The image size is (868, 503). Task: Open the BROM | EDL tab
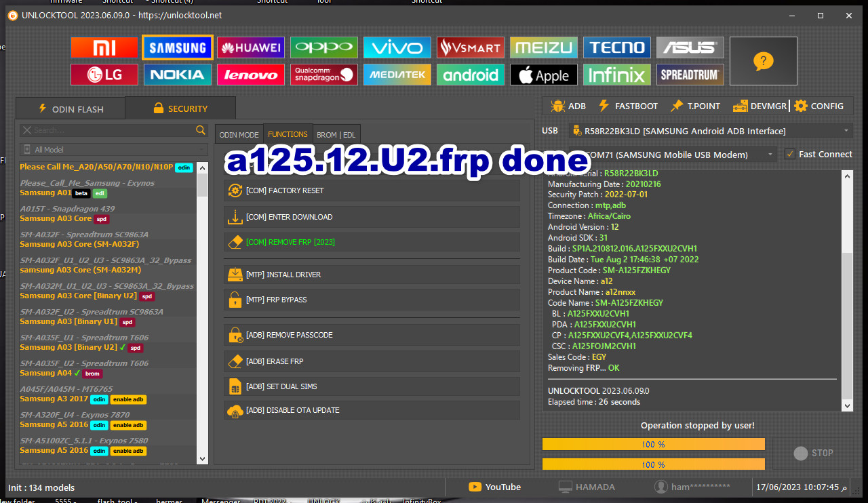[336, 135]
